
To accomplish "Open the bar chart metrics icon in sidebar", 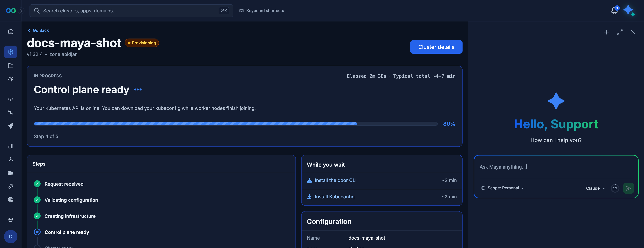I will [x=11, y=146].
